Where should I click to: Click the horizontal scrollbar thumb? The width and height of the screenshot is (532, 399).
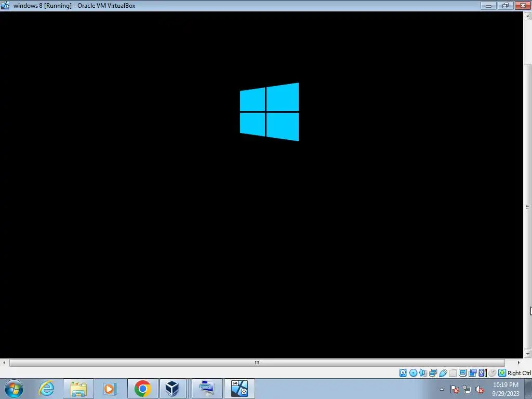257,363
